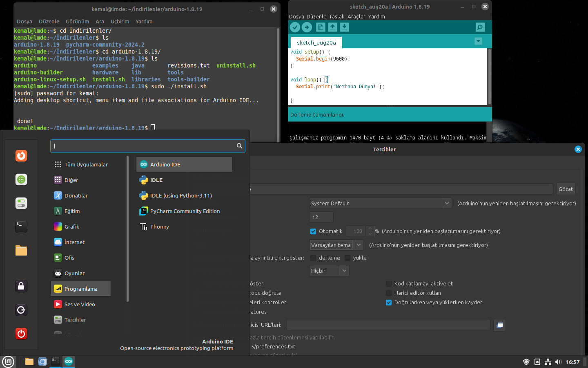588x368 pixels.
Task: Open the System Default language dropdown
Action: [x=381, y=203]
